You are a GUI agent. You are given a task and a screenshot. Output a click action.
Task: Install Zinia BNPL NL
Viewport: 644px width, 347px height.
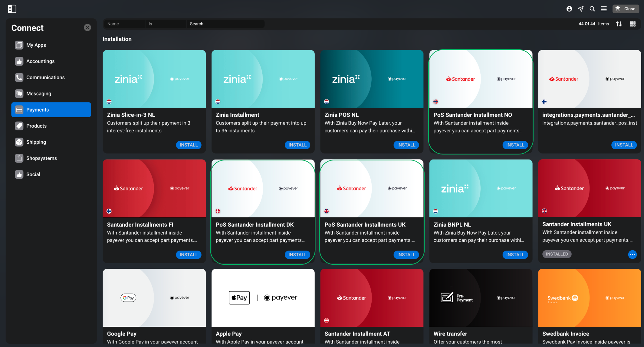click(515, 255)
